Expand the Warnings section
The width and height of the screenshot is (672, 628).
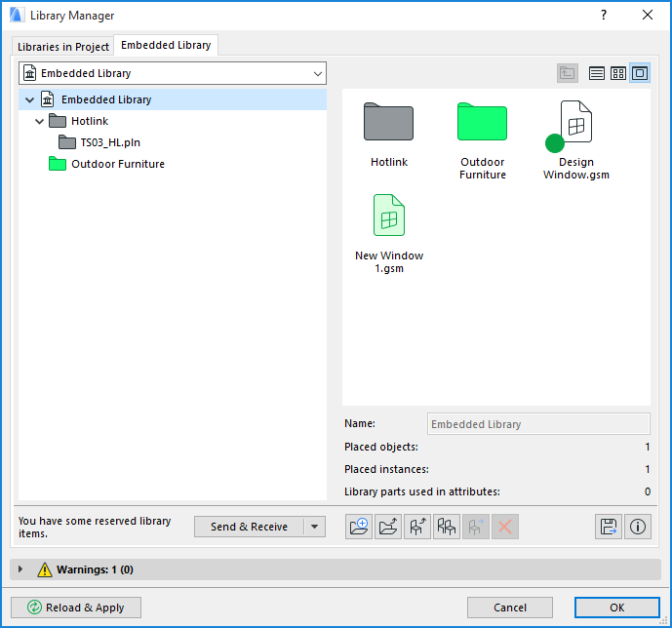pyautogui.click(x=20, y=569)
